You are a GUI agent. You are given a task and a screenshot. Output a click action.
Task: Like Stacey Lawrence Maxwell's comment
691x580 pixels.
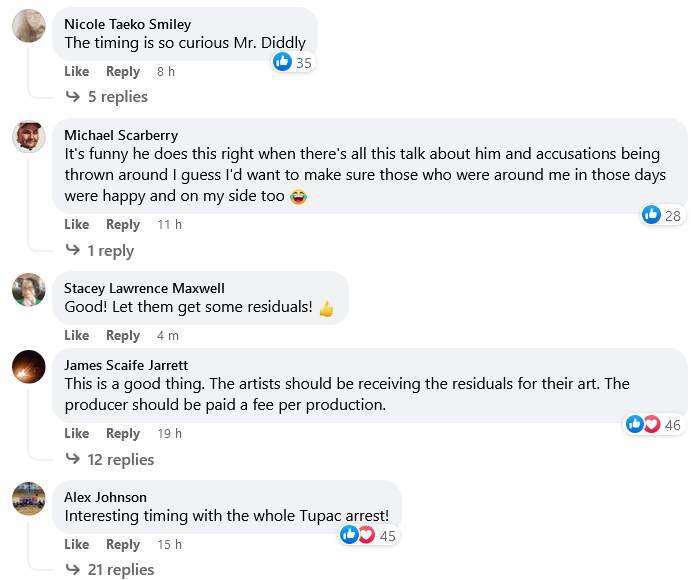pyautogui.click(x=77, y=336)
